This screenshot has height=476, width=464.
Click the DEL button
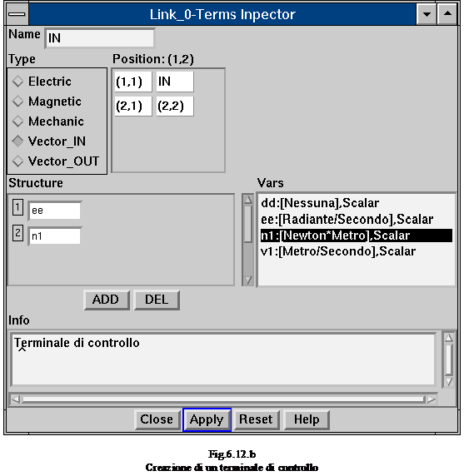(157, 300)
